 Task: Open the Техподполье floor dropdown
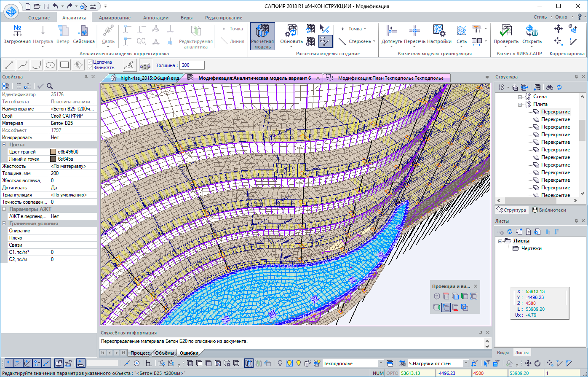coord(381,363)
